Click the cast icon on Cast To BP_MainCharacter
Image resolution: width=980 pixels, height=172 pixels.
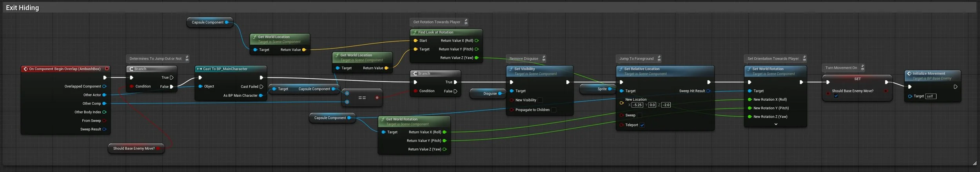point(200,69)
